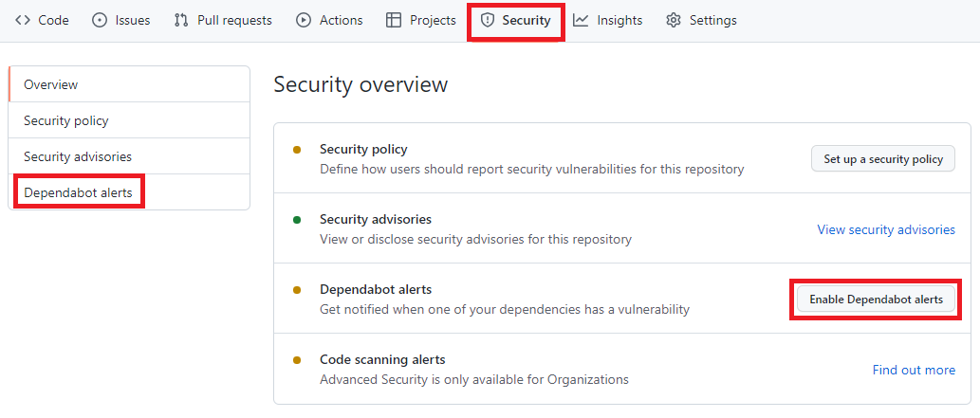The height and width of the screenshot is (418, 980).
Task: Click the Dependabot alerts row title
Action: click(376, 289)
